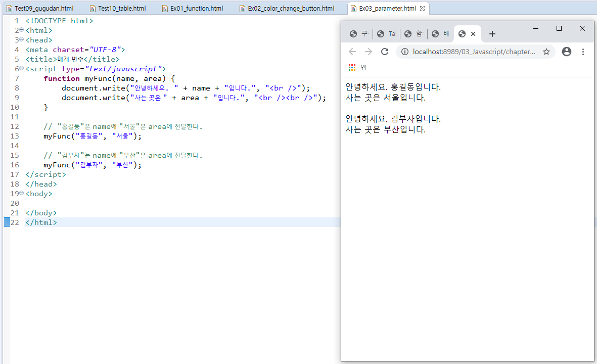Click the Ex01_function.html file icon
The width and height of the screenshot is (597, 364).
pos(165,9)
